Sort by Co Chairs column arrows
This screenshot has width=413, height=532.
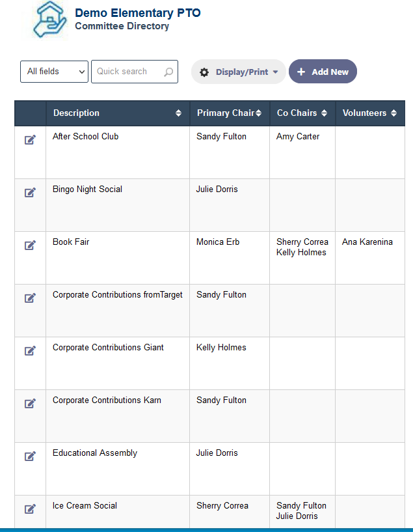pyautogui.click(x=325, y=113)
